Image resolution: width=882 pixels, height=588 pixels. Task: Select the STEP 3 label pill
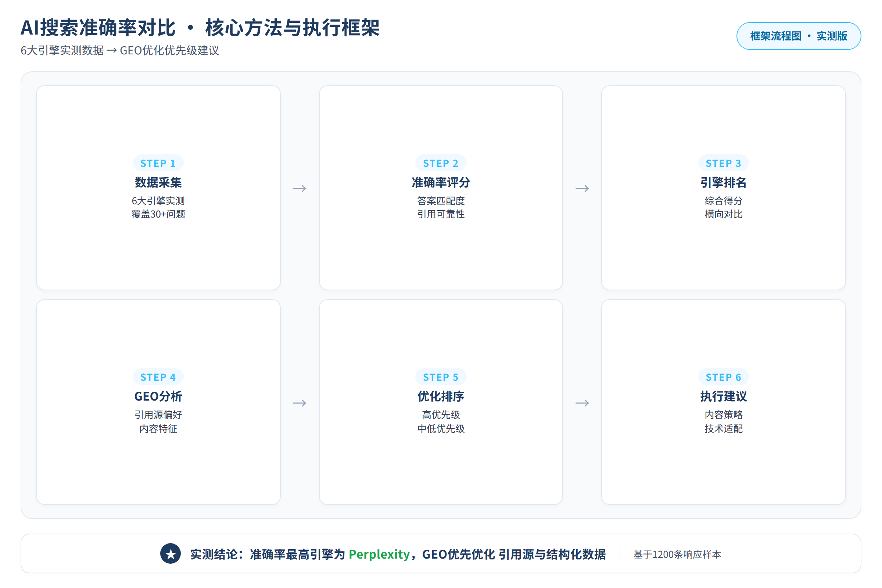pyautogui.click(x=723, y=163)
